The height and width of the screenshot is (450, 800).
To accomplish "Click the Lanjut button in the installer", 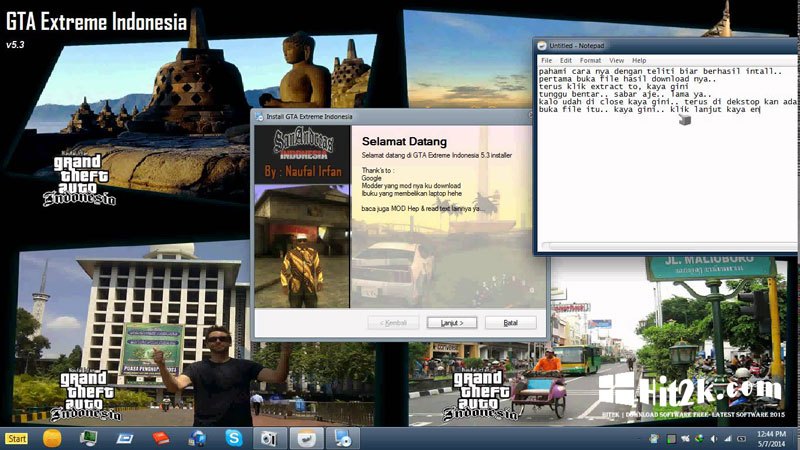I will 452,323.
